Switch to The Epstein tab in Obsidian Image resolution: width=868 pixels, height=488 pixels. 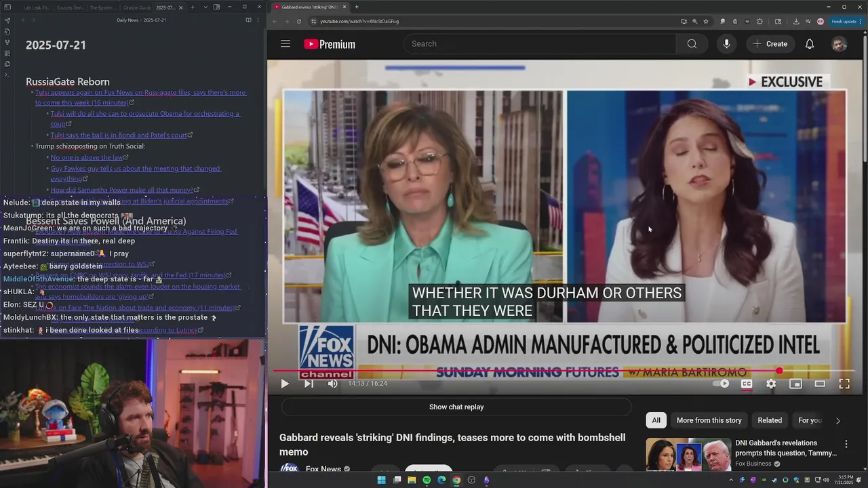pyautogui.click(x=102, y=7)
